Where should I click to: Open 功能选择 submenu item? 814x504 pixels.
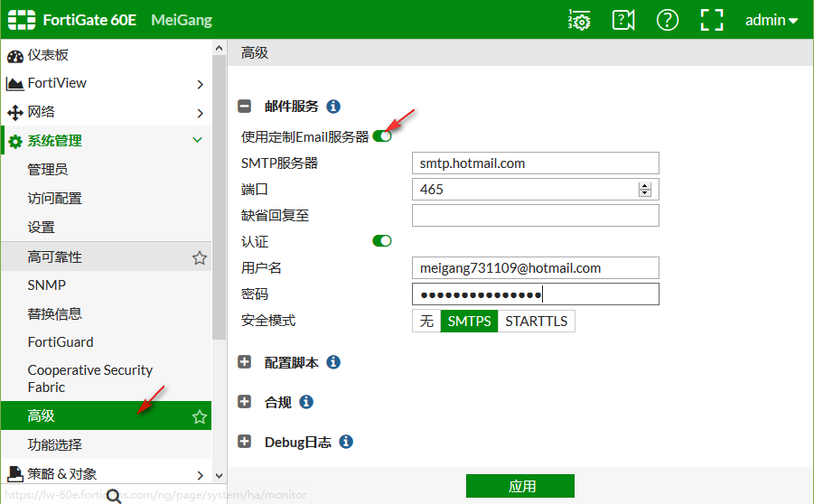tap(106, 444)
